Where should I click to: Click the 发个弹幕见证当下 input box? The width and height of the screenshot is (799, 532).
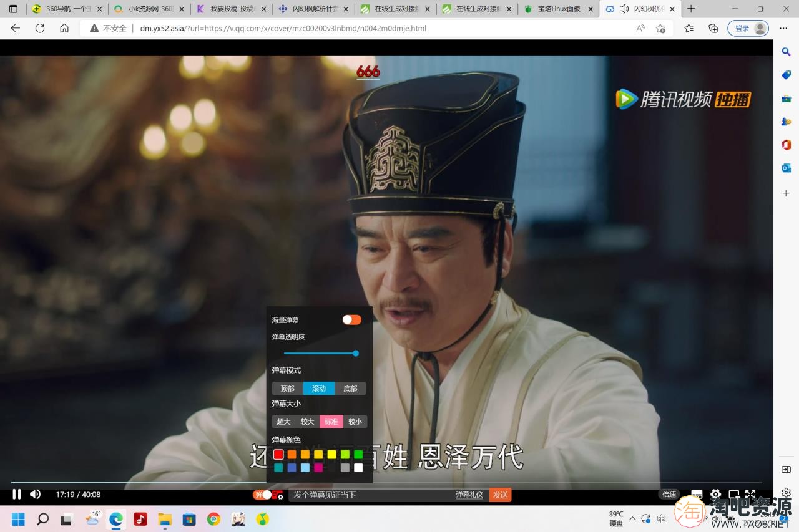coord(371,495)
